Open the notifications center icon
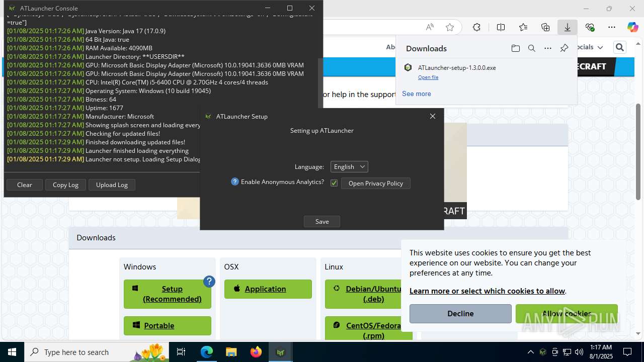Viewport: 644px width, 362px height. coord(627,352)
